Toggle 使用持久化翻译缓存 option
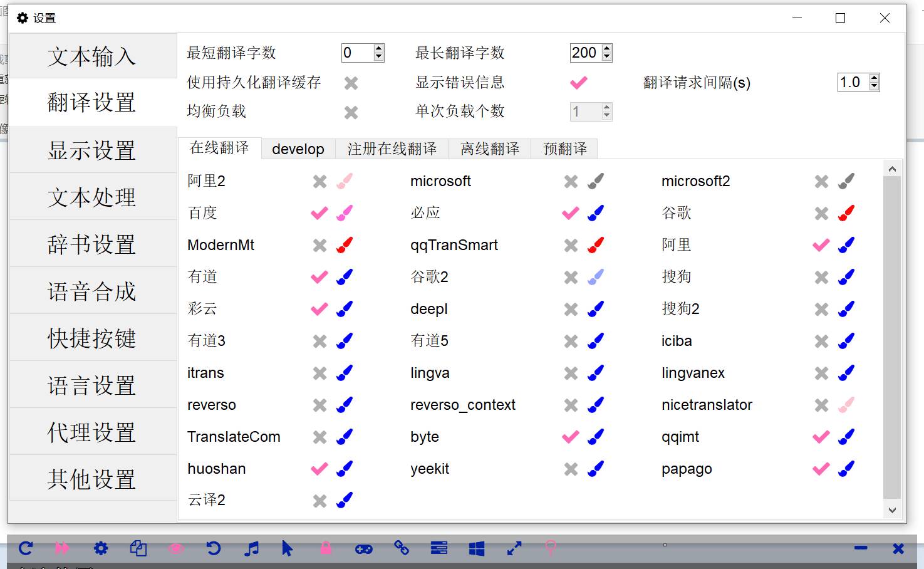924x569 pixels. coord(351,83)
